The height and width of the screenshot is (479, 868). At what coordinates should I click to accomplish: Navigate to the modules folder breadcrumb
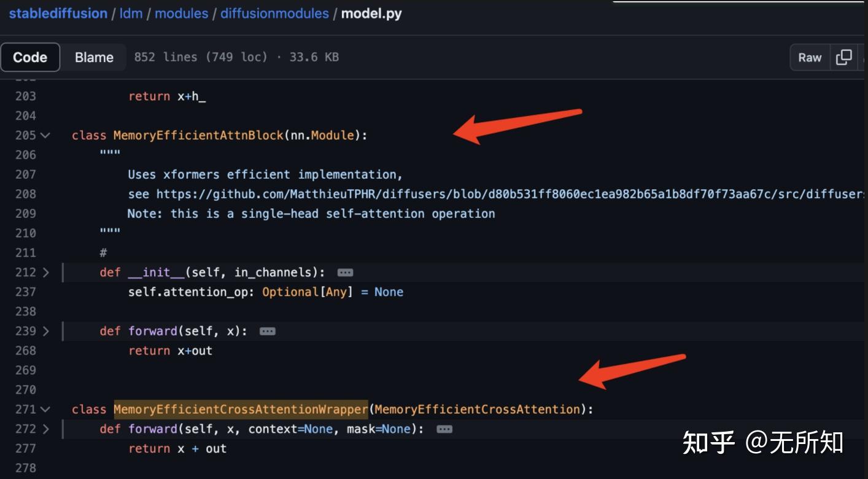(x=181, y=13)
